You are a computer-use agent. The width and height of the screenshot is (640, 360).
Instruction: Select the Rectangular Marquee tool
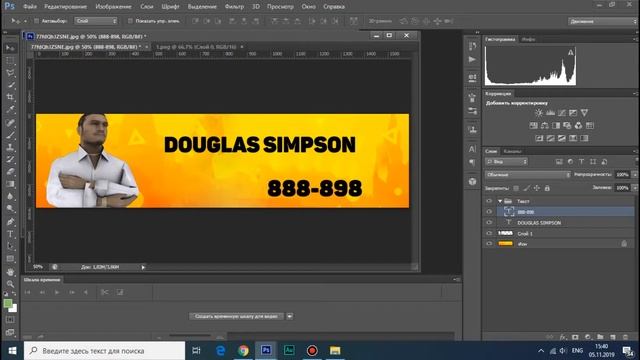pos(10,60)
